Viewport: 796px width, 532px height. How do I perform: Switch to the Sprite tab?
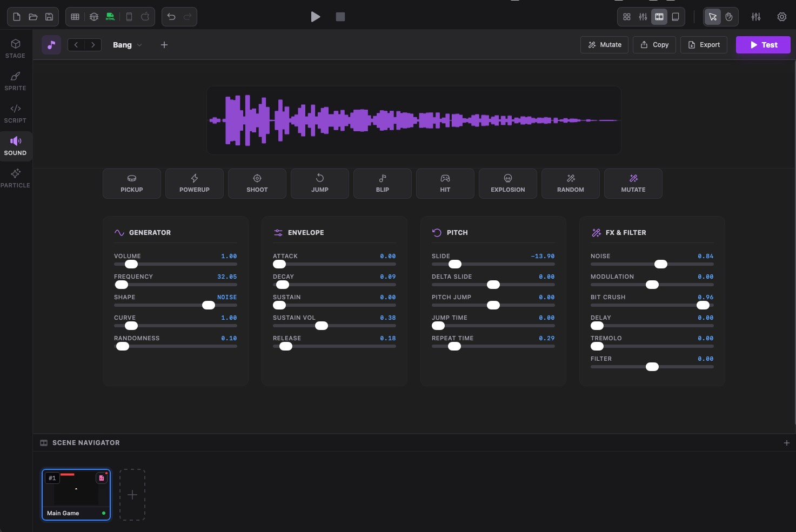point(15,81)
